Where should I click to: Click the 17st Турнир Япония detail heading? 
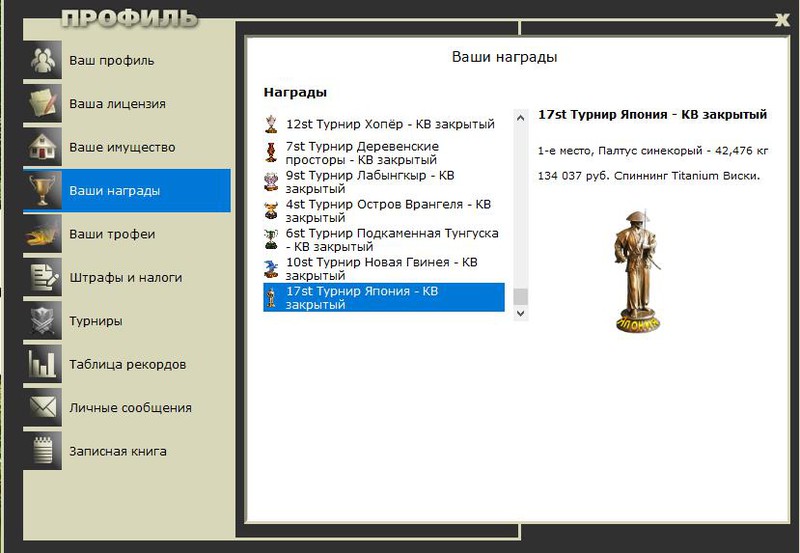tap(653, 114)
